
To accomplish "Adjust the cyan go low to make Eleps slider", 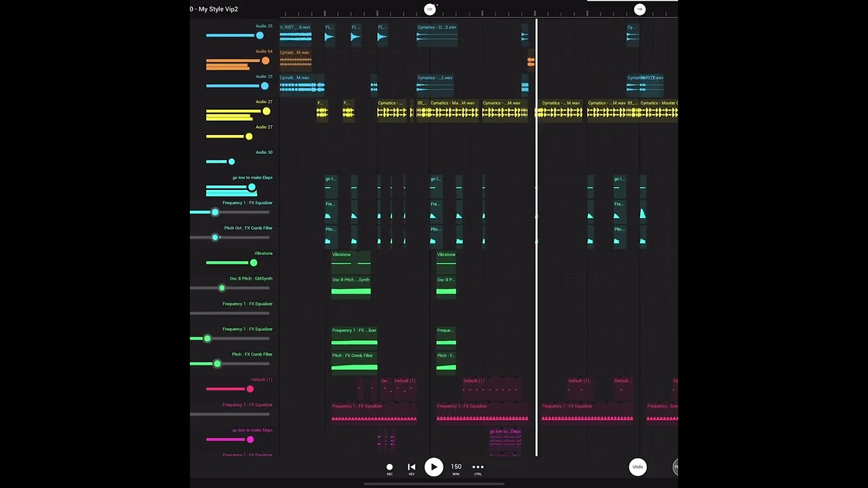I will coord(252,187).
